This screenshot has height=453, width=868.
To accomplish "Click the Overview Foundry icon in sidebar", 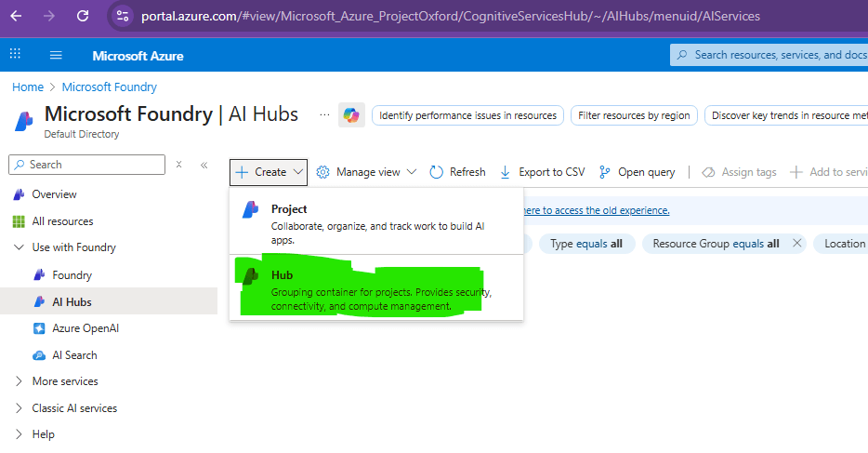I will click(x=19, y=194).
